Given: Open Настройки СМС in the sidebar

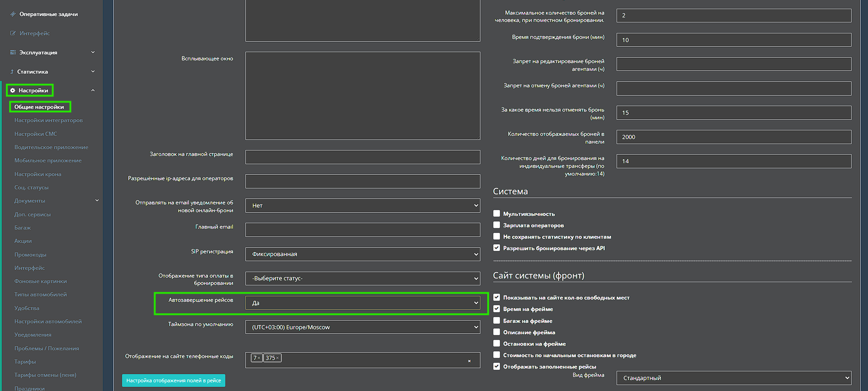Looking at the screenshot, I should [36, 134].
